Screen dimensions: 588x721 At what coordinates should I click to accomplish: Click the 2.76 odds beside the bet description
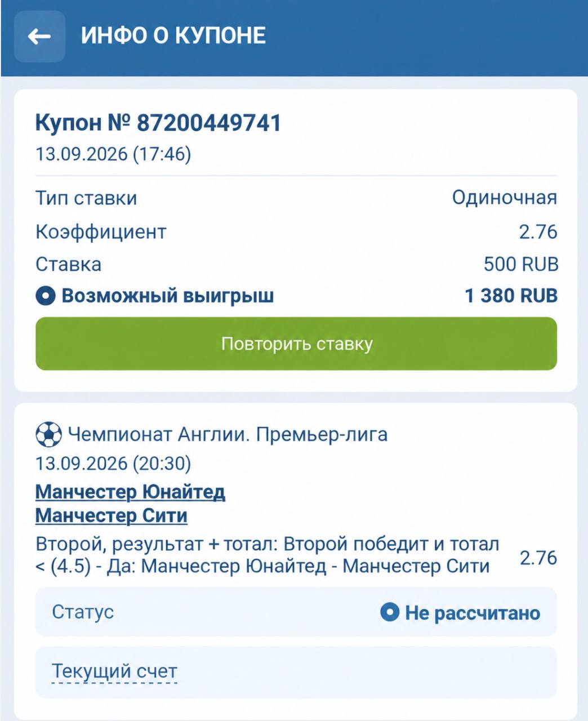(x=538, y=558)
